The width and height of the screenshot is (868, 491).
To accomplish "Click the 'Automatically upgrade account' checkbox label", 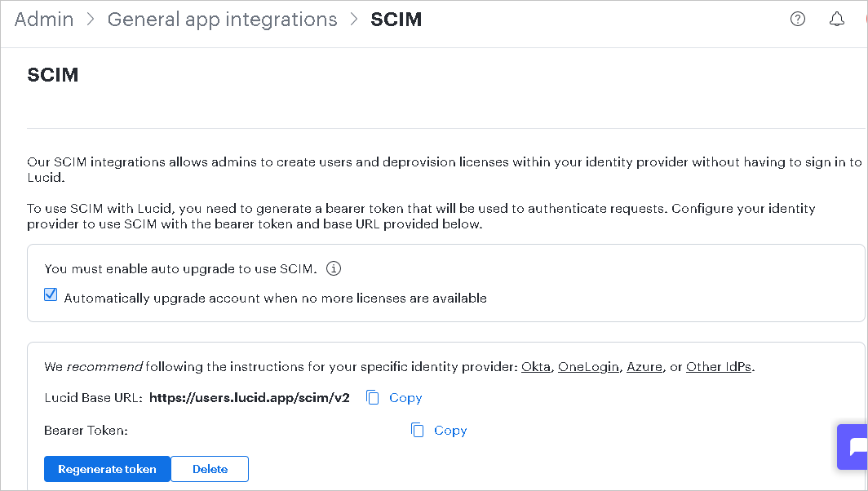I will tap(275, 299).
